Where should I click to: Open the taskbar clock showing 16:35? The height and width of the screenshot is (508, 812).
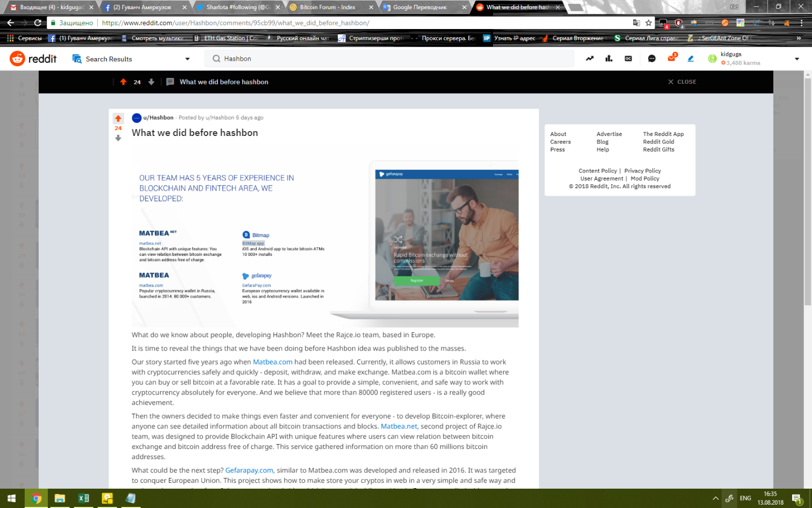(770, 498)
